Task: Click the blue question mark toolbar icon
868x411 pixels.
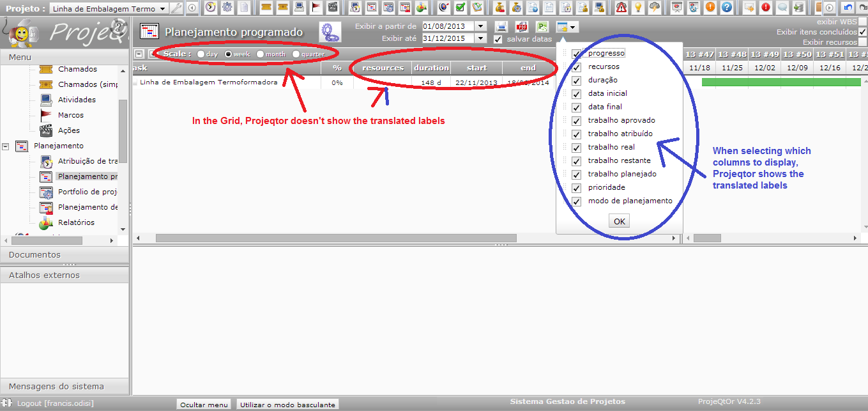Action: point(726,8)
